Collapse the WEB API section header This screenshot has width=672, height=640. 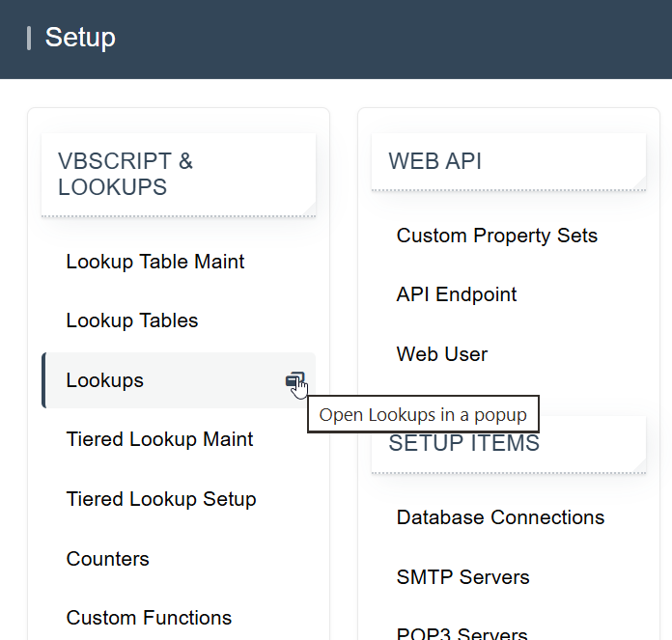click(509, 161)
